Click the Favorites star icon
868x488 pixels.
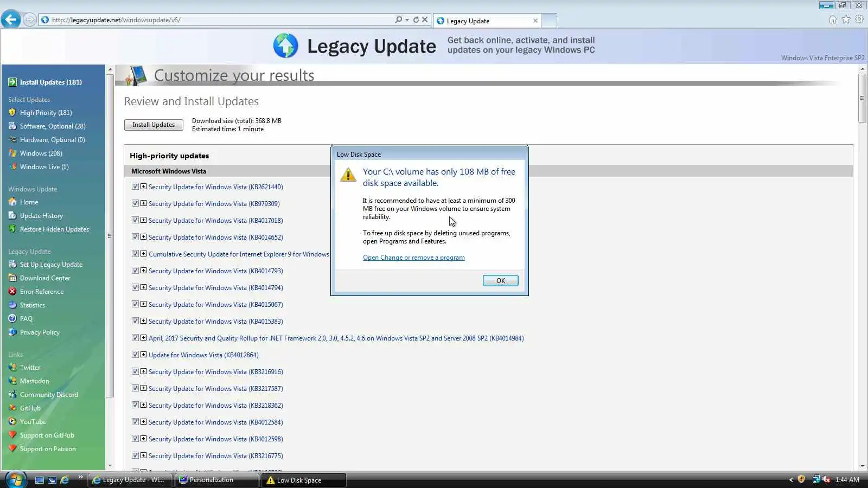(x=846, y=20)
